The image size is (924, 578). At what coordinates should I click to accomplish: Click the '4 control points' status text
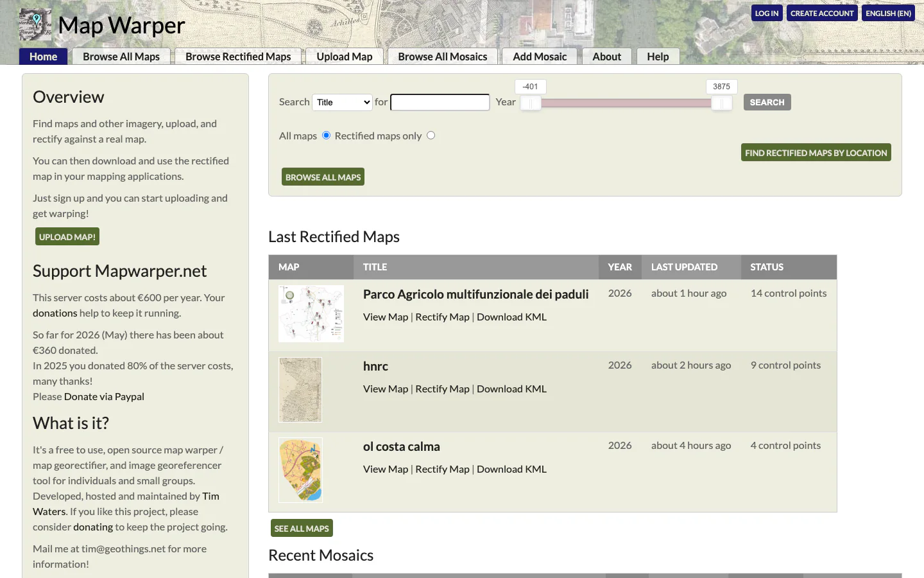(x=785, y=445)
